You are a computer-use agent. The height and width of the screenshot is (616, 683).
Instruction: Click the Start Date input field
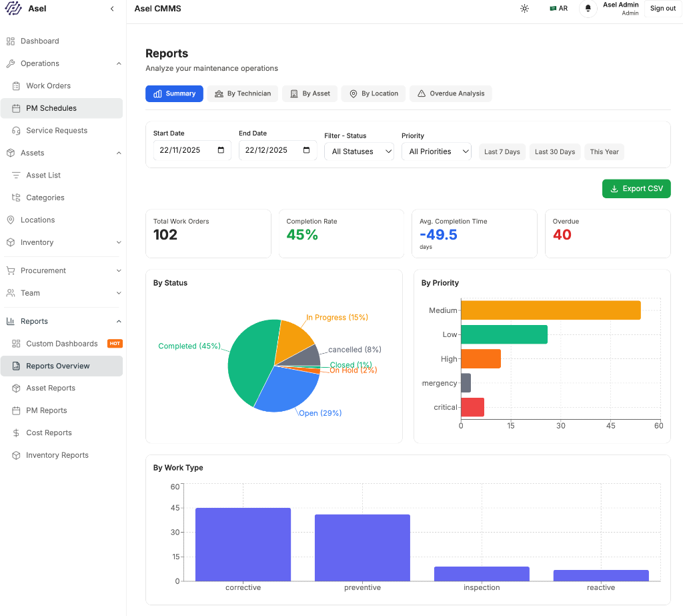[x=192, y=150]
